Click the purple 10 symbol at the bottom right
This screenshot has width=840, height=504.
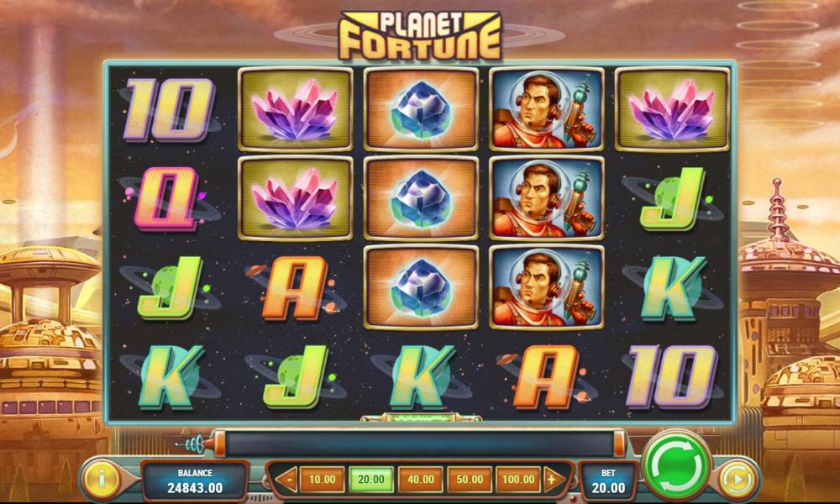[672, 376]
